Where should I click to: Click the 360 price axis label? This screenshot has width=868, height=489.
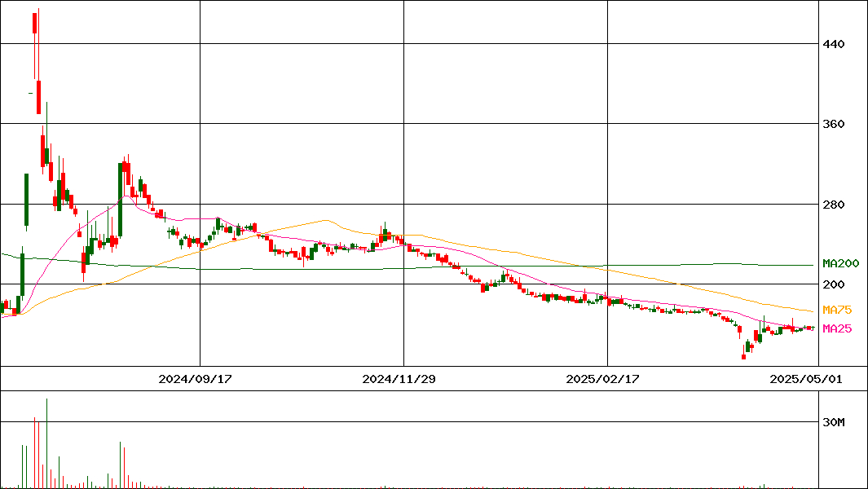tap(834, 124)
